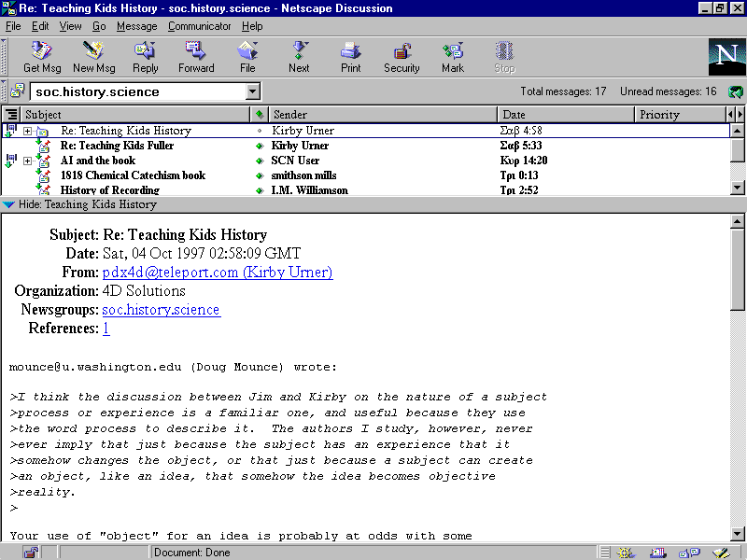Click thread icon for Re: Teaching Kids History
The width and height of the screenshot is (747, 560).
coord(10,130)
